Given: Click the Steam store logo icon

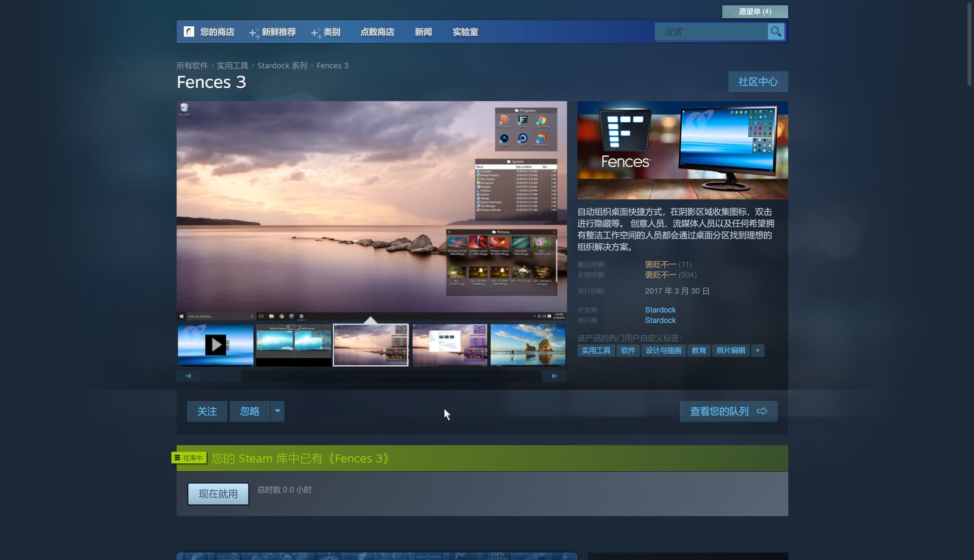Looking at the screenshot, I should (x=189, y=32).
